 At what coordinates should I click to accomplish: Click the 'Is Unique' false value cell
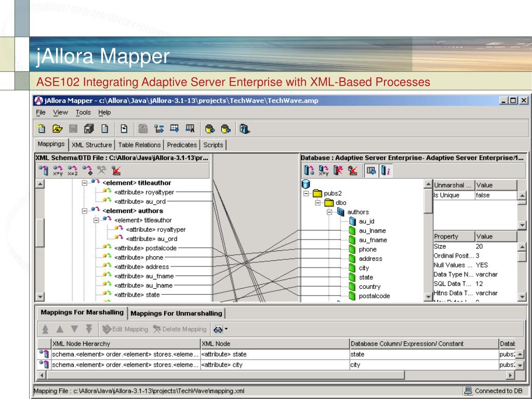click(495, 195)
